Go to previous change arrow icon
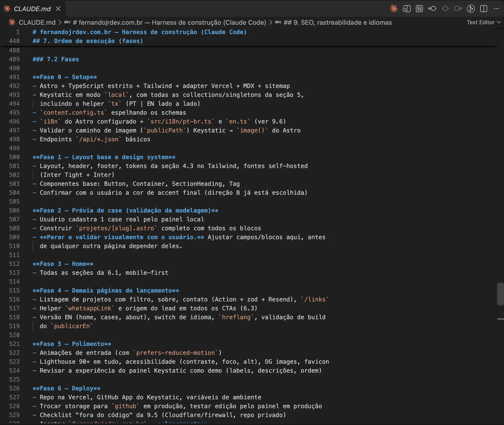Viewport: 504px width, 425px height. 432,9
